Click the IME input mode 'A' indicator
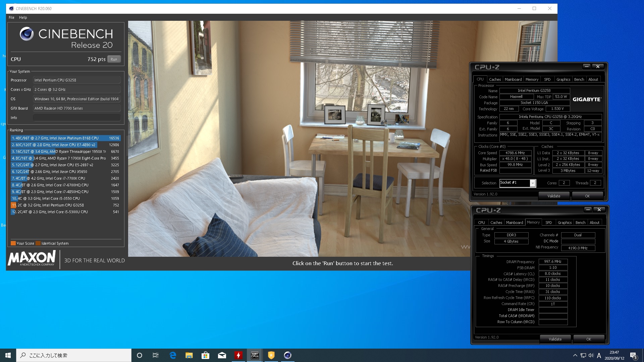The height and width of the screenshot is (362, 644). tap(599, 355)
